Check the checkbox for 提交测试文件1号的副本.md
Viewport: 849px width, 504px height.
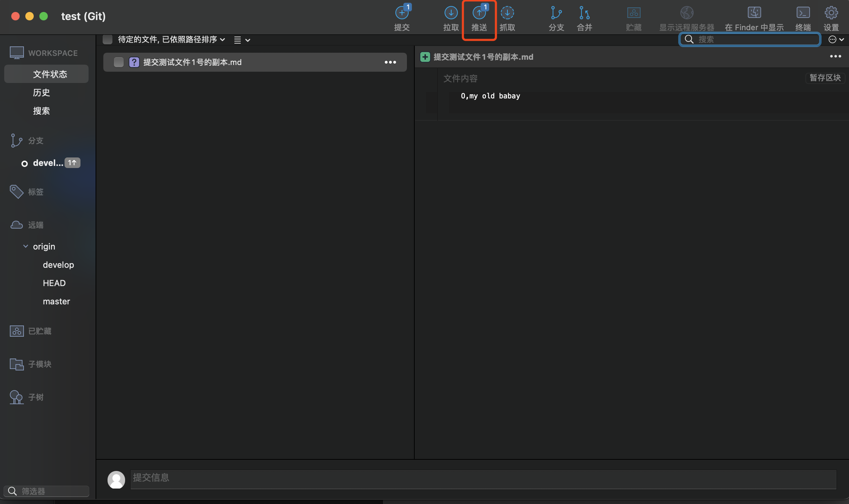pyautogui.click(x=119, y=62)
